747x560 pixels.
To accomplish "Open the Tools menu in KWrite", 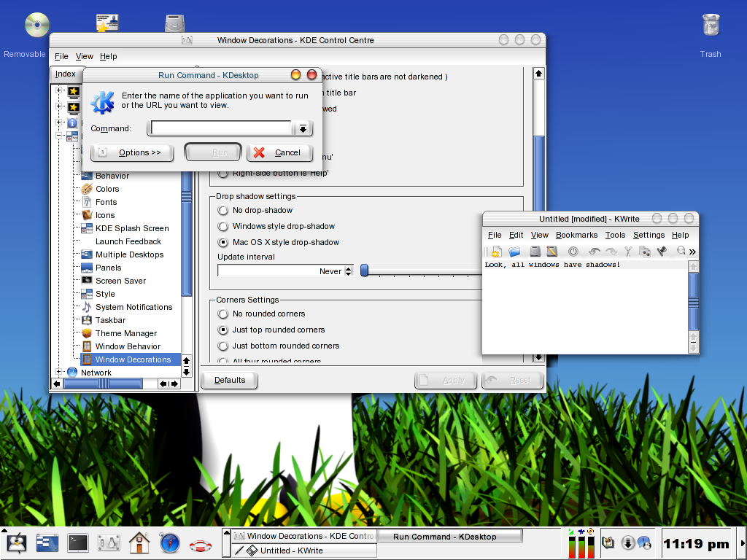I will pos(615,235).
